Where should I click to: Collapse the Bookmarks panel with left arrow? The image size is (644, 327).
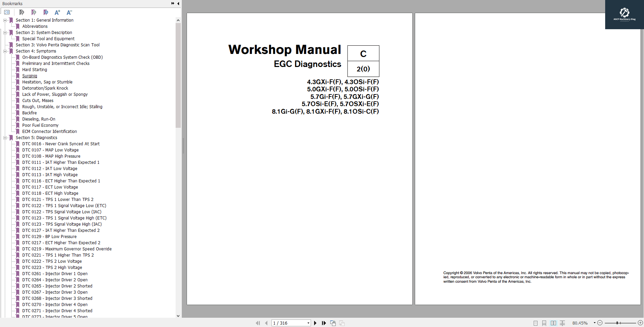click(x=178, y=3)
